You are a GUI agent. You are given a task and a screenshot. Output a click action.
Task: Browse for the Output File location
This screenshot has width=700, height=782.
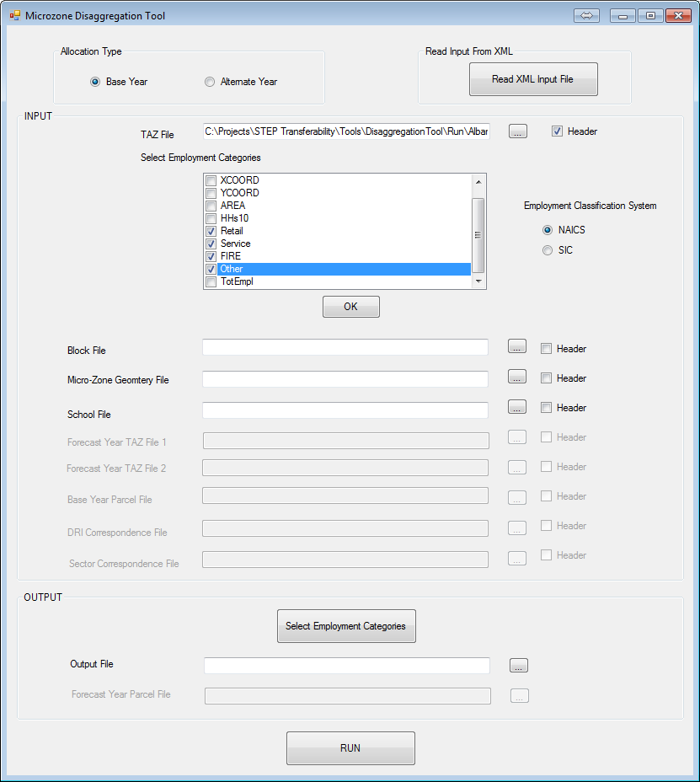(x=519, y=666)
